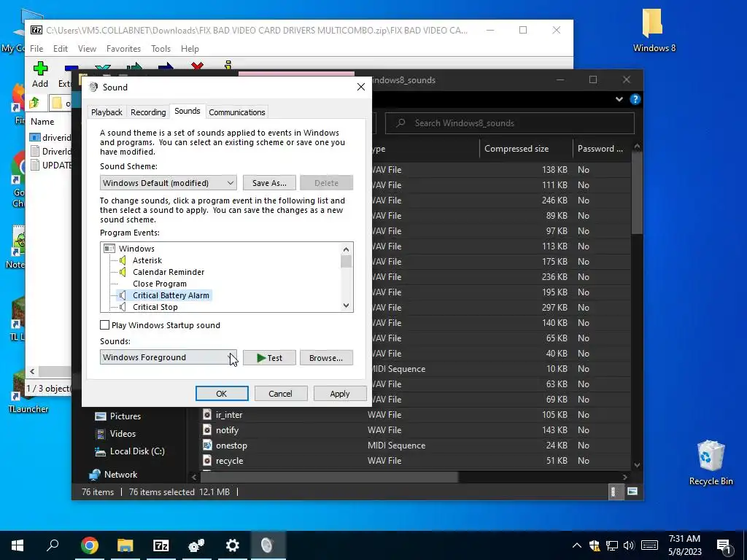Click the Browse... button
Viewport: 747px width, 560px height.
click(326, 357)
